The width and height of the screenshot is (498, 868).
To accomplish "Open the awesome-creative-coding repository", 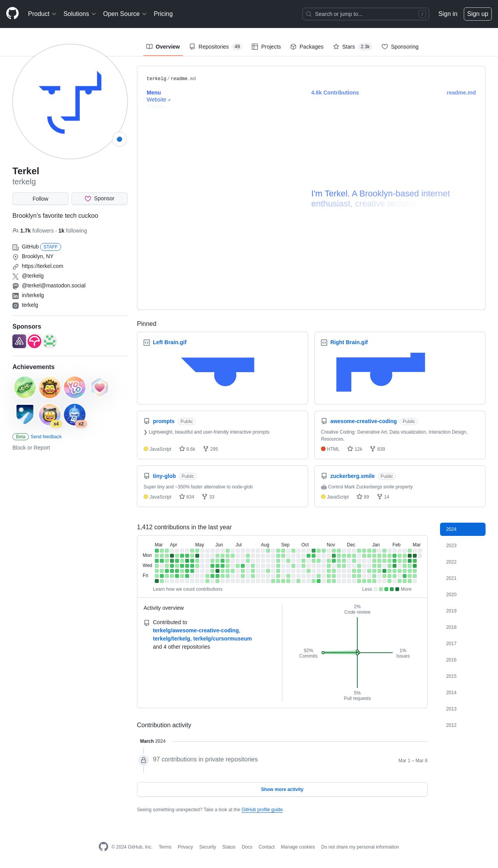I will coord(363,421).
